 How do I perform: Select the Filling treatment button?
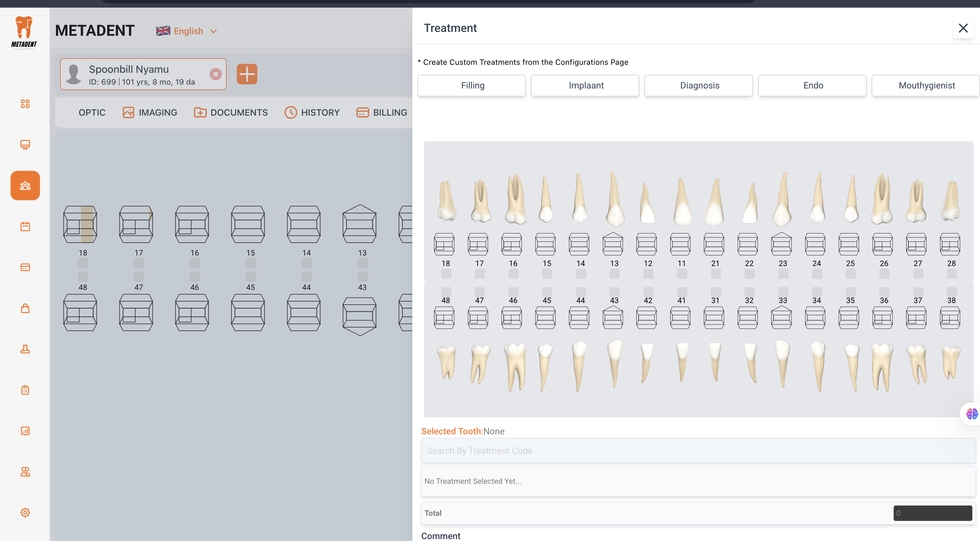pyautogui.click(x=472, y=86)
